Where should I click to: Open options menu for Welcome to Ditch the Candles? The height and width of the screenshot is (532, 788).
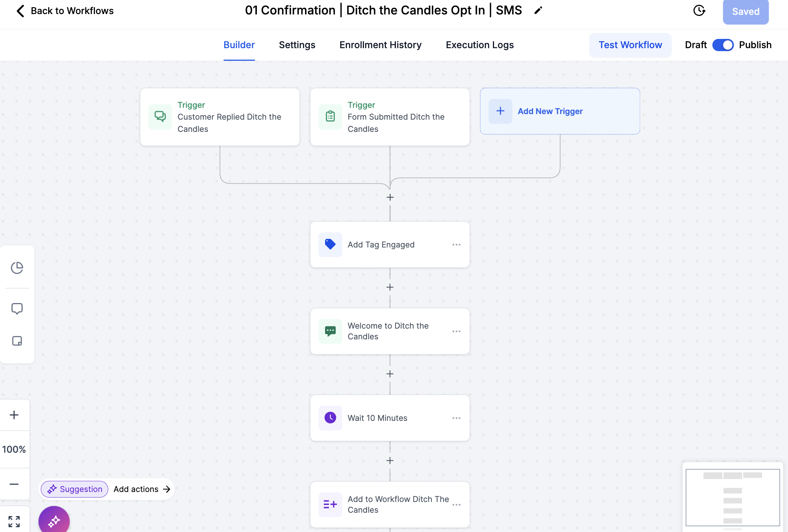point(456,331)
